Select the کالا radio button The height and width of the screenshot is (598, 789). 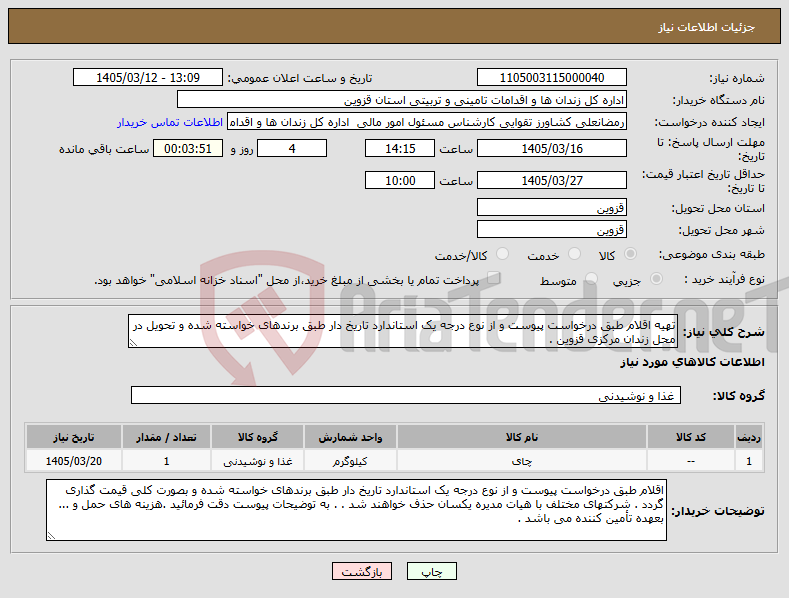click(630, 254)
